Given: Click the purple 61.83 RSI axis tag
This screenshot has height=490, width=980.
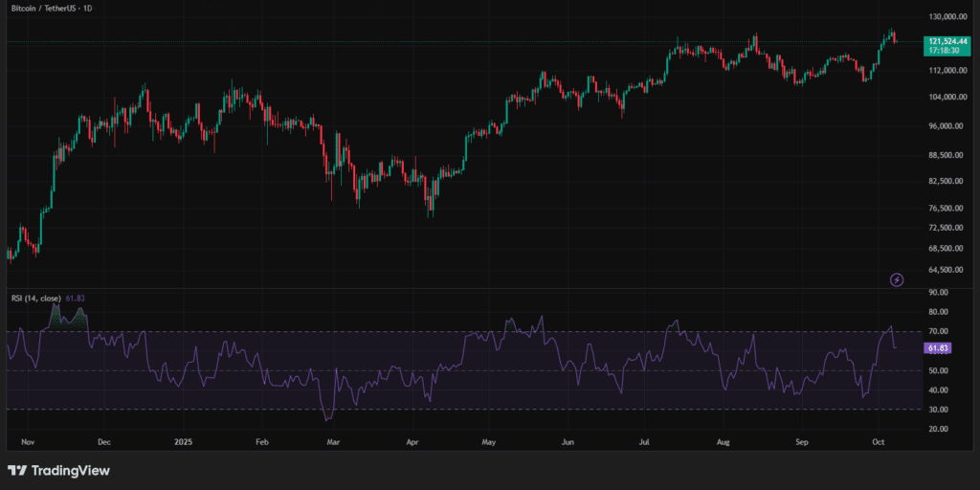Looking at the screenshot, I should (x=938, y=347).
